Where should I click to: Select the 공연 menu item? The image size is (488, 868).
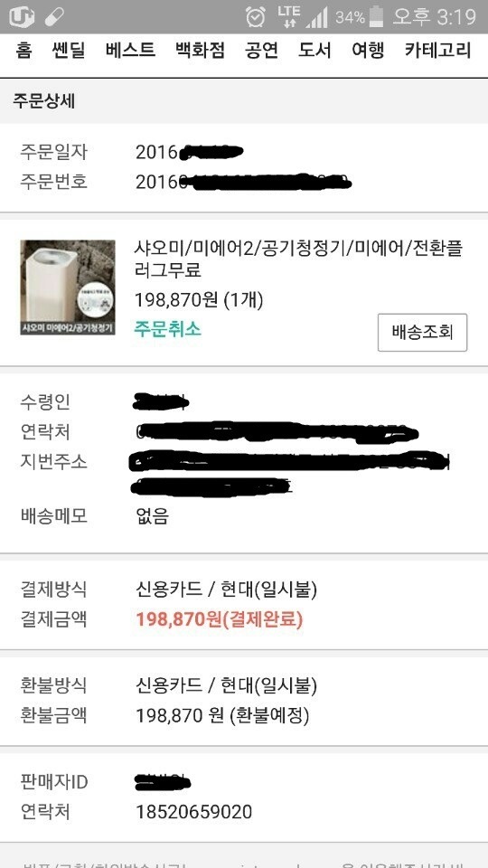[x=262, y=51]
